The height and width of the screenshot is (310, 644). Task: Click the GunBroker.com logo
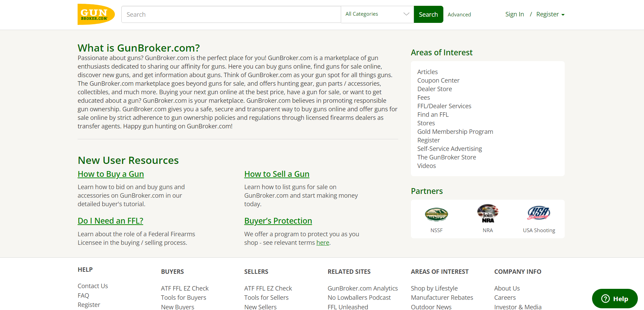[96, 14]
